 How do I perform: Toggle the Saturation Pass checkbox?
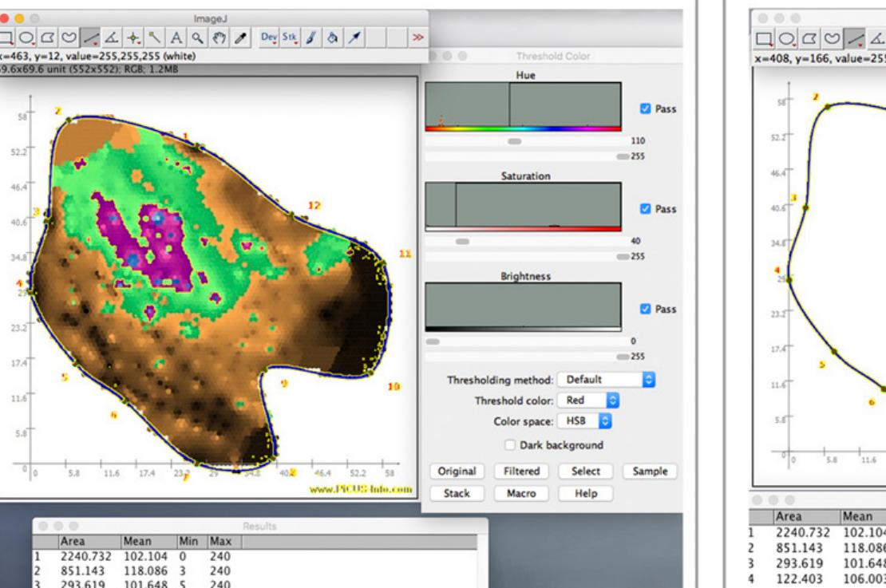click(x=646, y=209)
